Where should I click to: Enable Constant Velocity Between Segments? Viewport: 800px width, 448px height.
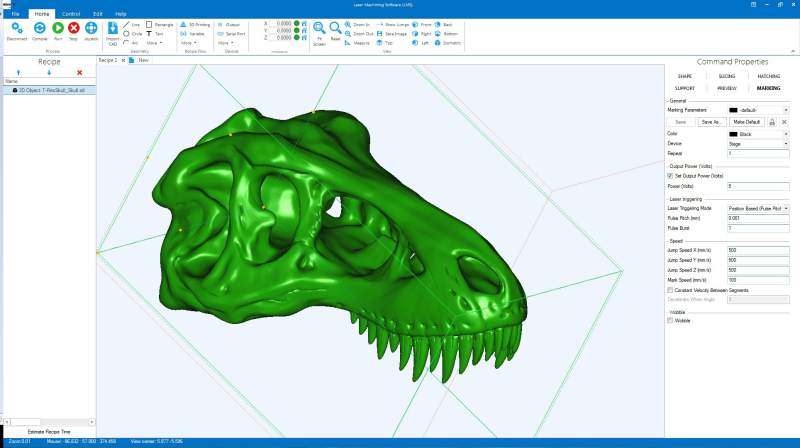(670, 290)
